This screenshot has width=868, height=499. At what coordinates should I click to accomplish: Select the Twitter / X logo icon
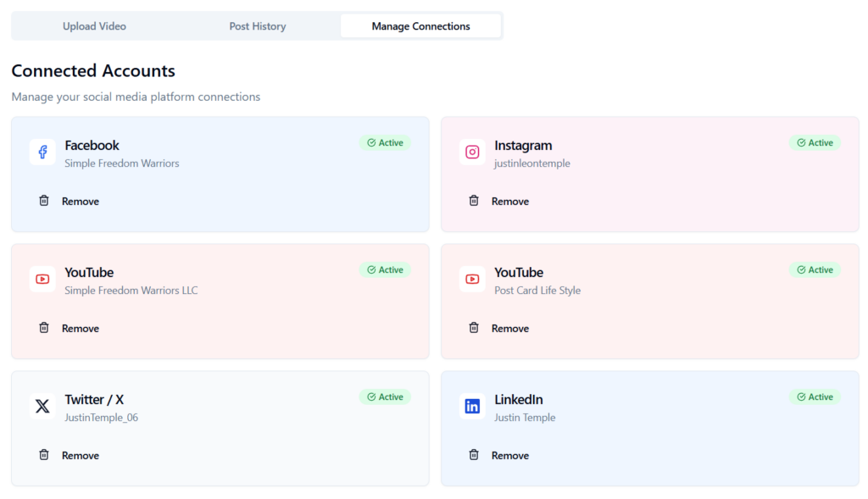coord(42,407)
